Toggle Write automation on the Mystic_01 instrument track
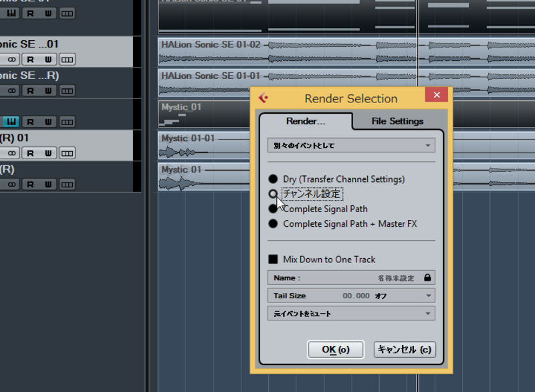535x392 pixels. pyautogui.click(x=48, y=122)
